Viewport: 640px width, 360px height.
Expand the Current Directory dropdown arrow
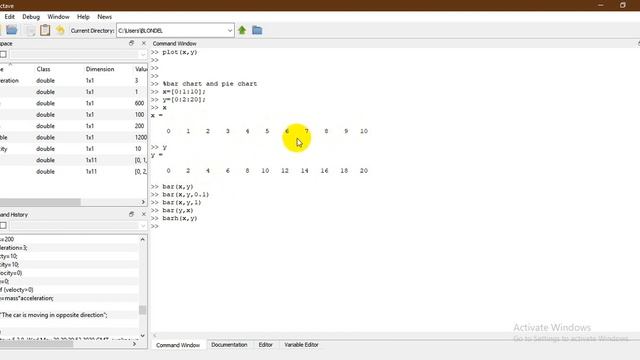[230, 31]
